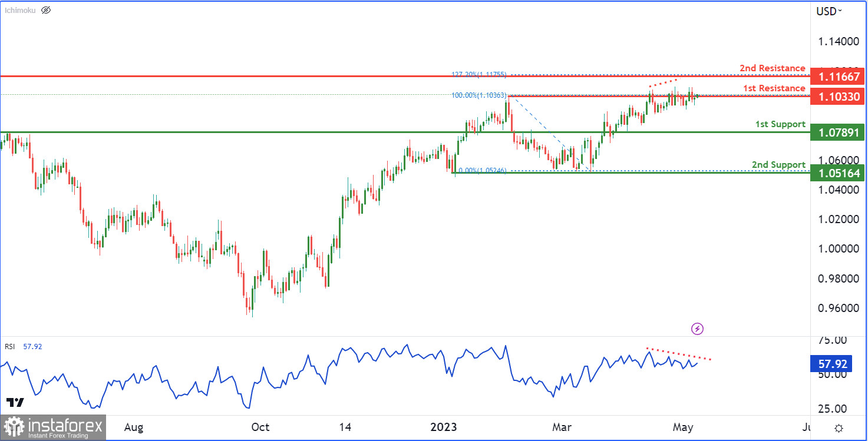Click the 100.00% (1.10363) Fibonacci label

(479, 95)
